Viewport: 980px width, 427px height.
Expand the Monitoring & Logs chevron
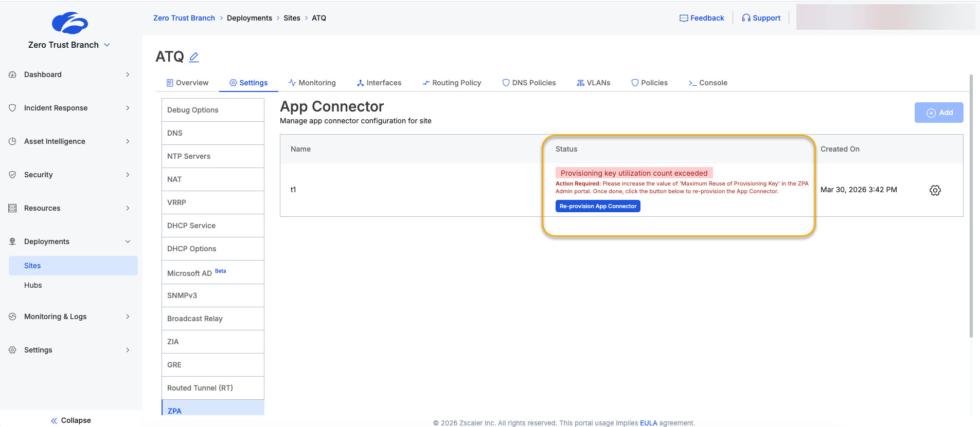click(128, 317)
